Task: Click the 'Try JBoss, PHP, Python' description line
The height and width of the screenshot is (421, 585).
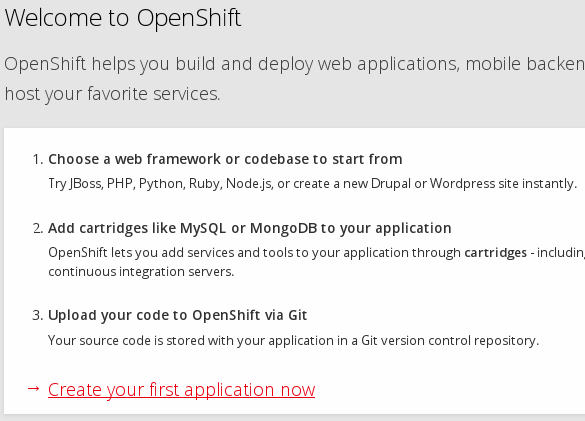Action: pyautogui.click(x=313, y=184)
